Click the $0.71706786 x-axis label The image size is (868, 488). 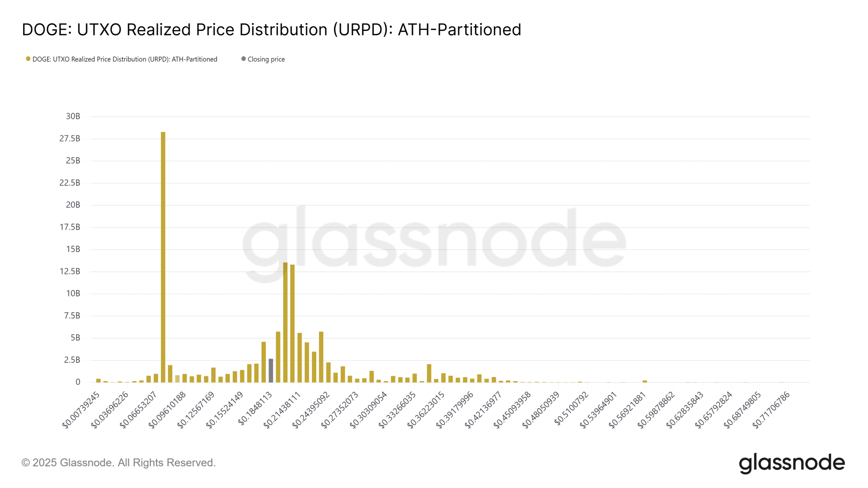771,410
